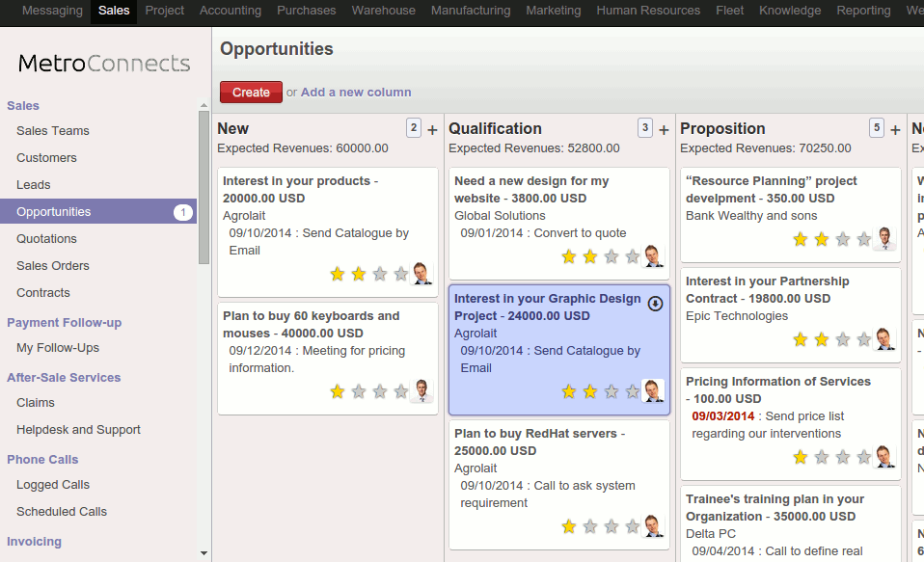Fold Qualification column using count badge
The image size is (924, 562).
pos(645,128)
